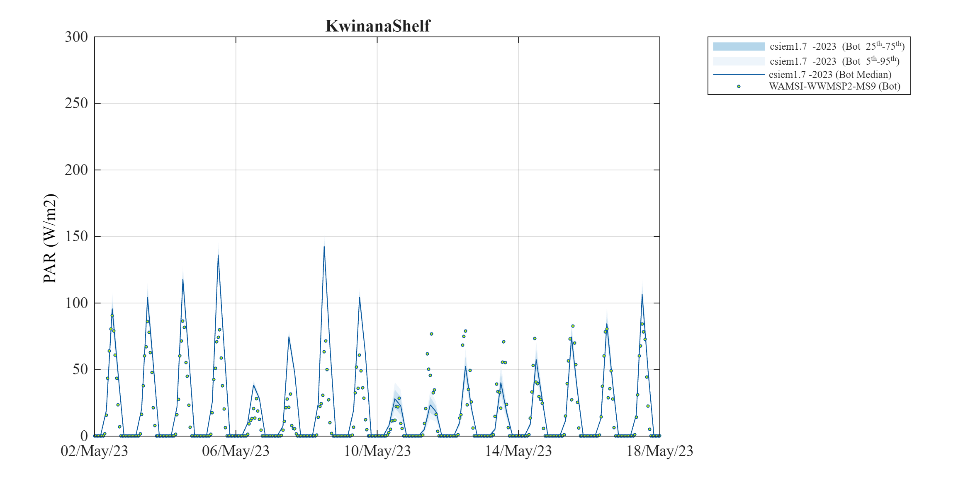Click the 18/May/23 x-axis tick label

[659, 451]
